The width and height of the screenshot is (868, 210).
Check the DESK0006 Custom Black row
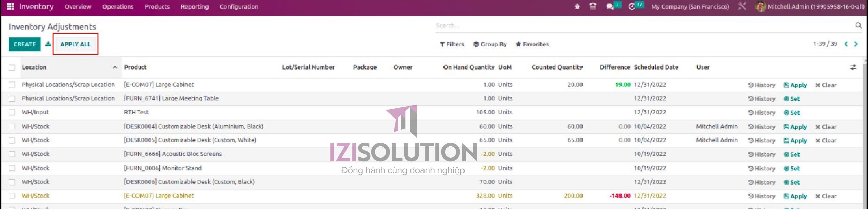12,182
